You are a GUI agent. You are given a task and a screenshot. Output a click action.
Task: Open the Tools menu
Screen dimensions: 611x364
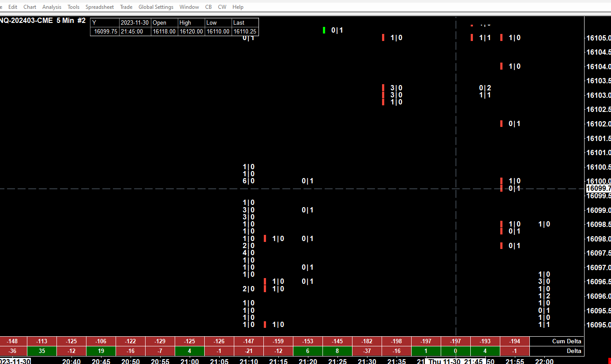(x=74, y=7)
